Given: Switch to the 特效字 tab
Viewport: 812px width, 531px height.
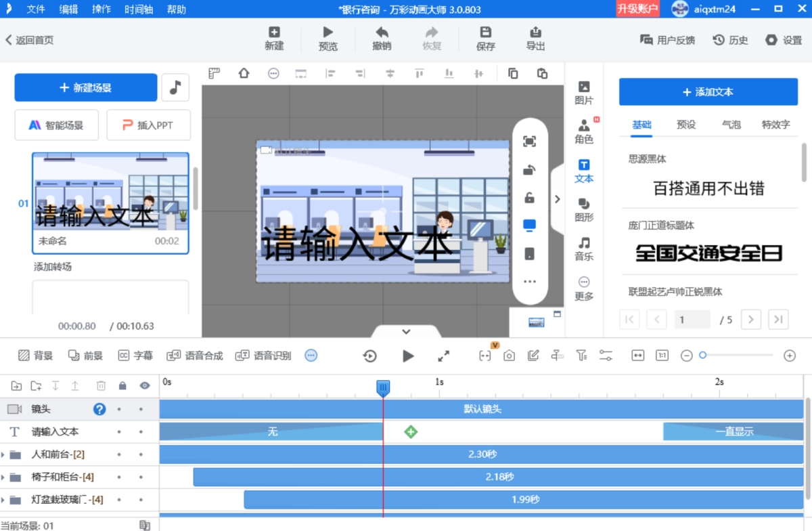Looking at the screenshot, I should point(775,125).
